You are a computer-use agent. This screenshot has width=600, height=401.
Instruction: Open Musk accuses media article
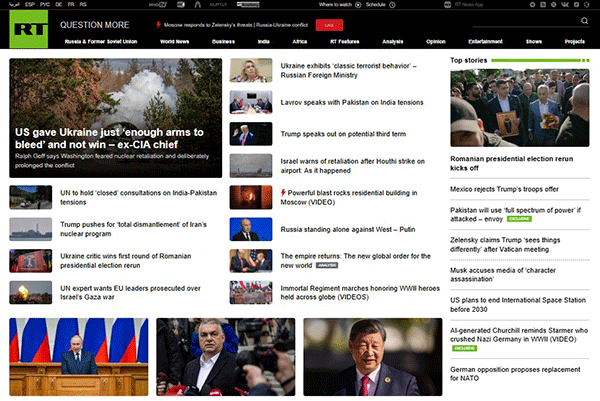click(502, 274)
